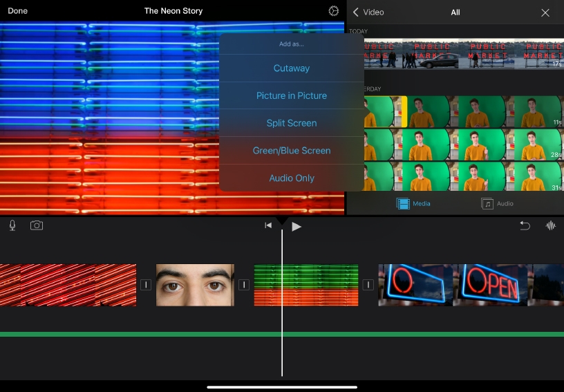The height and width of the screenshot is (392, 564).
Task: Switch to the Audio tab
Action: [498, 203]
